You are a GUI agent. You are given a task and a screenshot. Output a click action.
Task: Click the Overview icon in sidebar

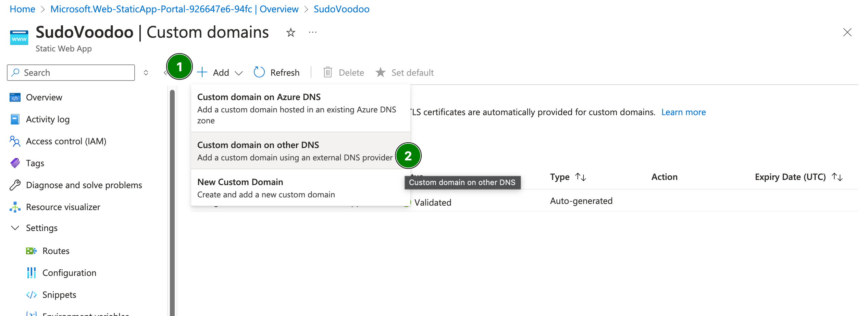pos(15,97)
